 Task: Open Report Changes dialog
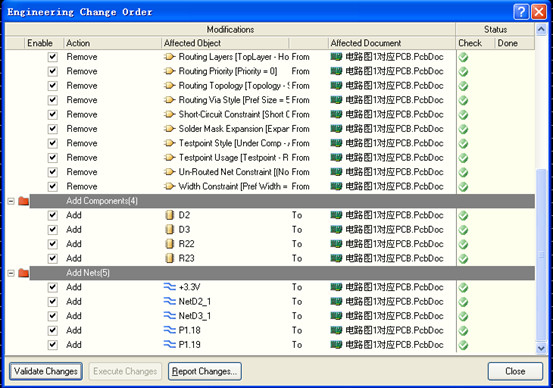205,371
